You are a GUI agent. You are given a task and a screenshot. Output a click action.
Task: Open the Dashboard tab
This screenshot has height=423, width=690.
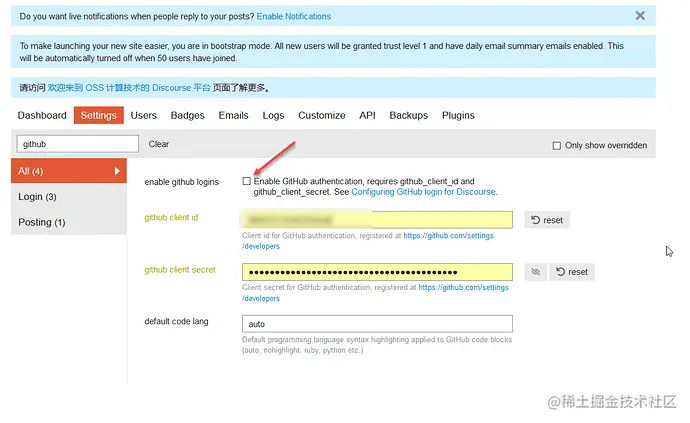(x=42, y=115)
